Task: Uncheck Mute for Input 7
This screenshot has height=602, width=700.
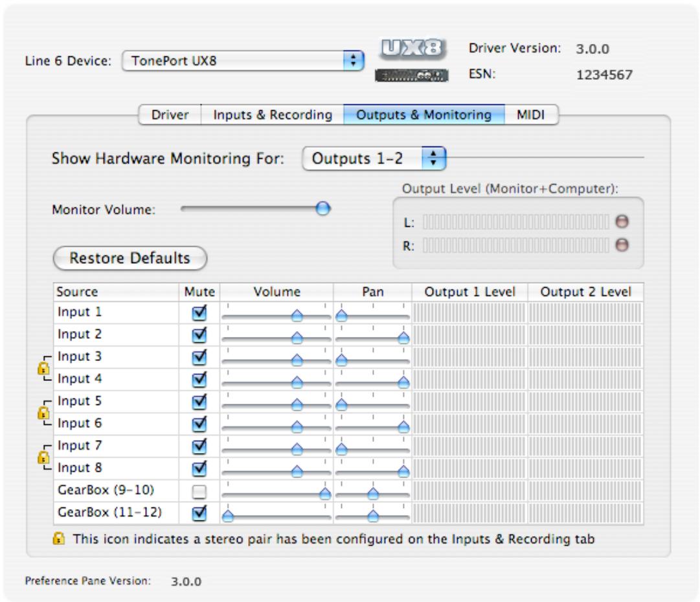Action: pos(199,446)
